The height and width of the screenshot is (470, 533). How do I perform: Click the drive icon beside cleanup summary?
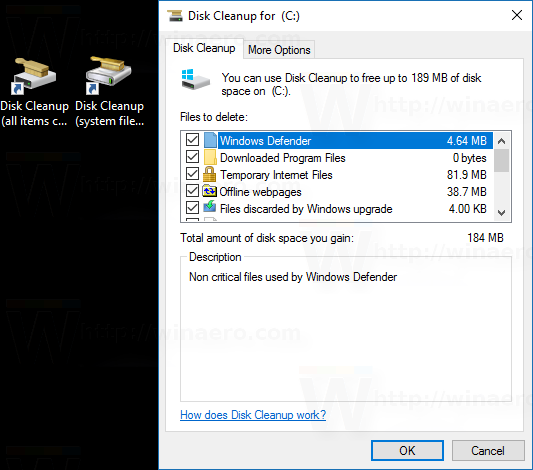[x=195, y=80]
